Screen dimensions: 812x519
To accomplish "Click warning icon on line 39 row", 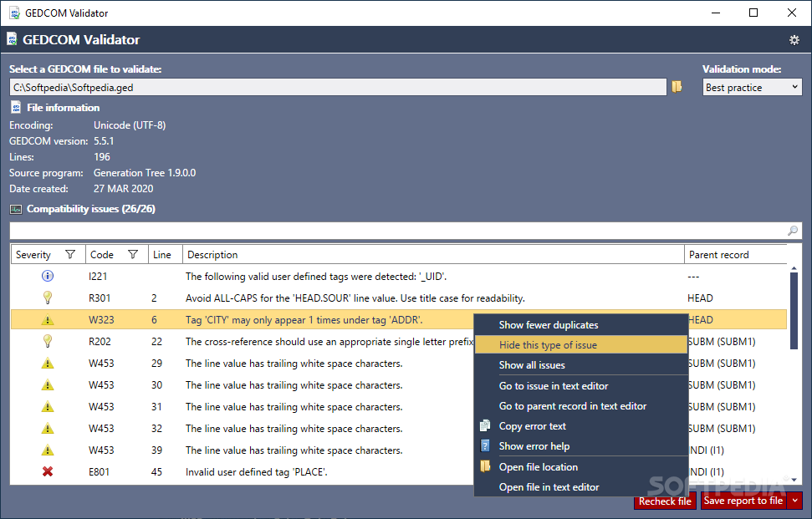I will click(x=47, y=450).
